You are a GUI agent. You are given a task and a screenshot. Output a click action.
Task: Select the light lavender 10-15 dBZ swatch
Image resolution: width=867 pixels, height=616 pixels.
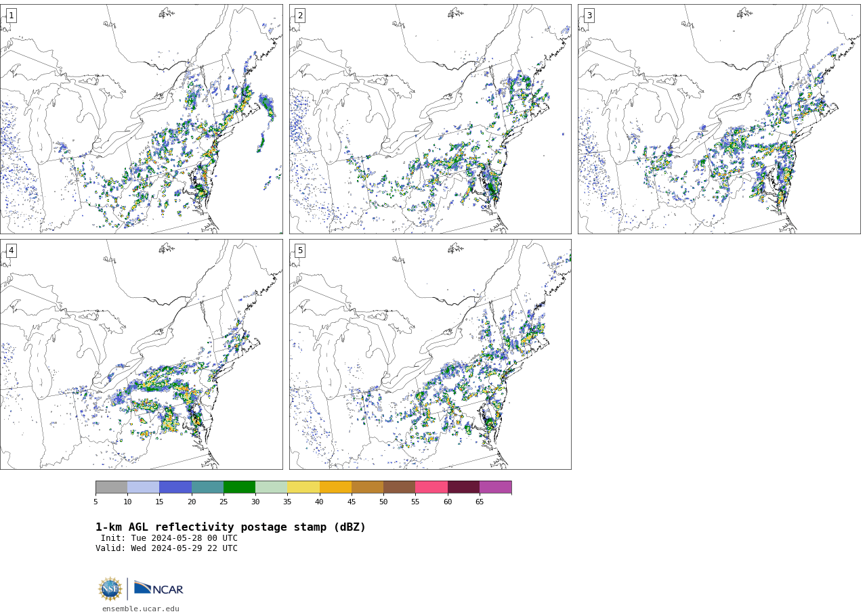click(143, 487)
